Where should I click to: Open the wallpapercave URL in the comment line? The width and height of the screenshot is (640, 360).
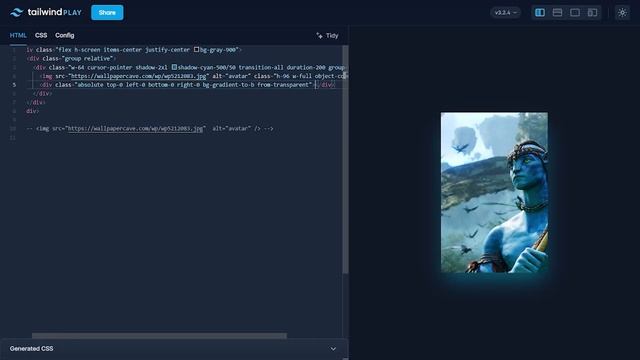(x=135, y=128)
